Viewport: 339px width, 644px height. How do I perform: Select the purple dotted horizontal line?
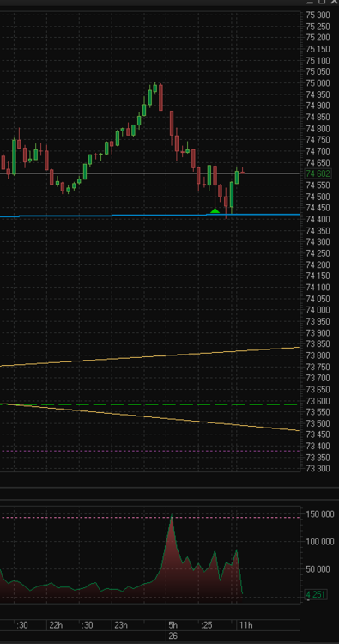(150, 451)
